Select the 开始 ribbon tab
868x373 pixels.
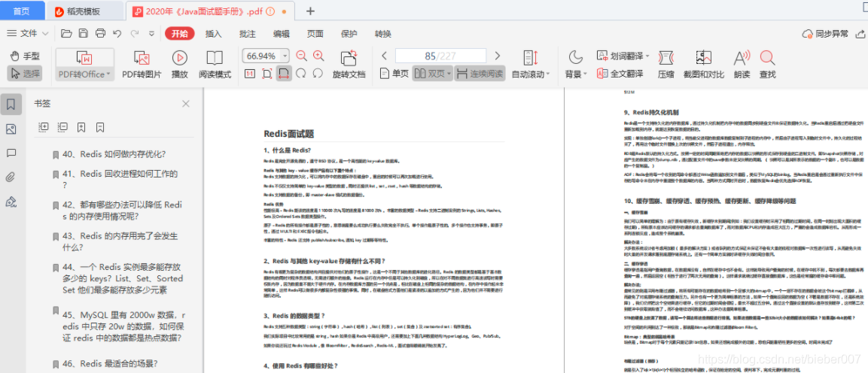tap(179, 33)
